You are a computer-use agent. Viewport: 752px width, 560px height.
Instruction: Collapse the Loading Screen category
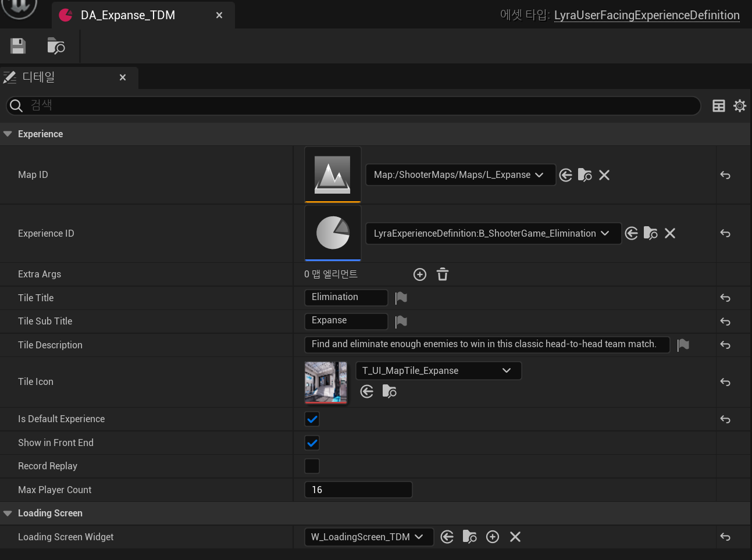click(8, 513)
